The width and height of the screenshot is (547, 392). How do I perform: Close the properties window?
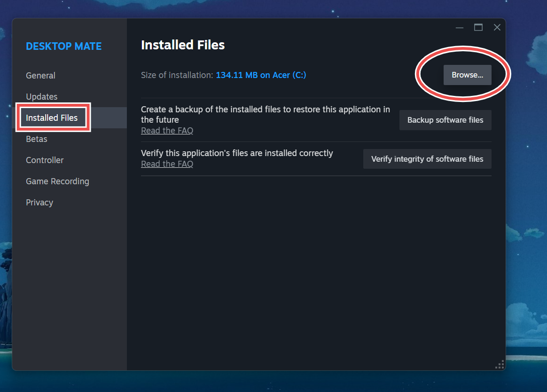pos(497,28)
